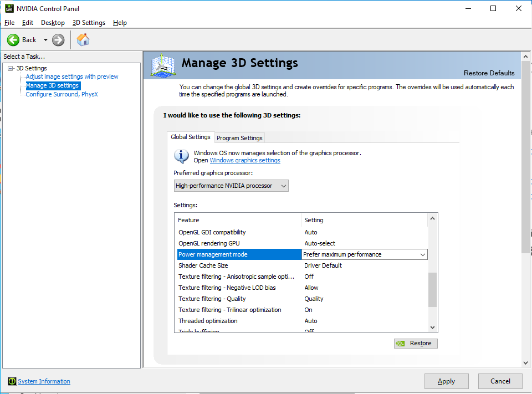Viewport: 532px width, 394px height.
Task: Click the green Back arrow icon
Action: point(13,40)
